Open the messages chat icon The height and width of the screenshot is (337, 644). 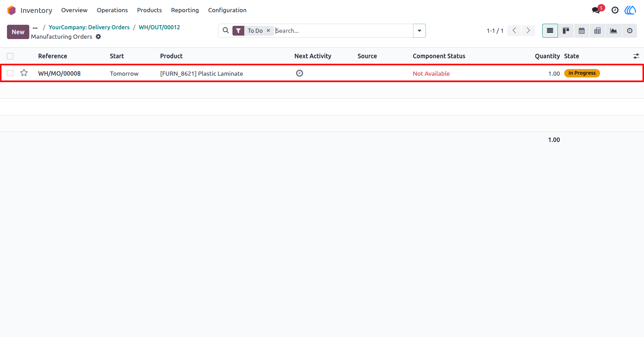click(596, 10)
